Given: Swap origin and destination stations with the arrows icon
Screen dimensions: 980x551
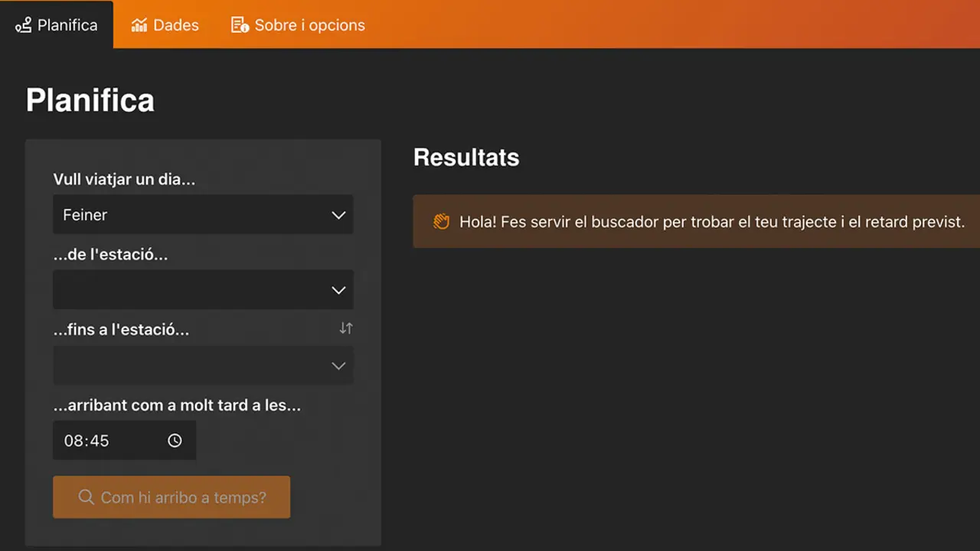Looking at the screenshot, I should click(x=346, y=328).
